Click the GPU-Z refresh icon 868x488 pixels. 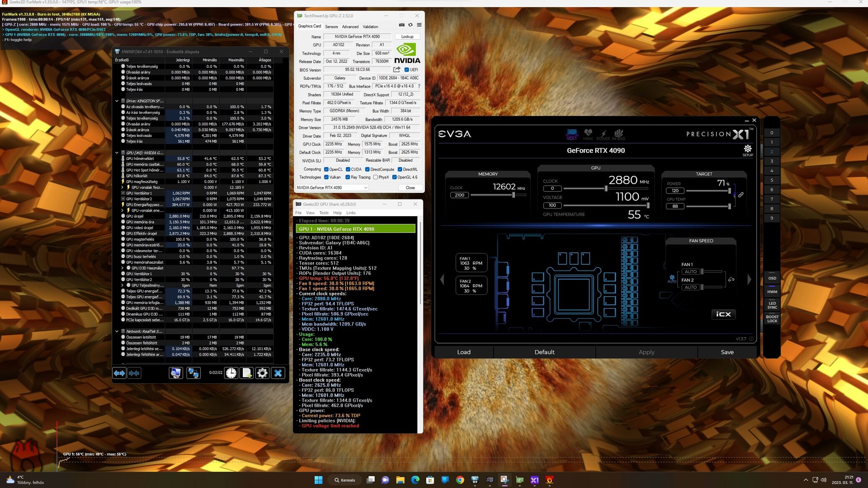[410, 25]
